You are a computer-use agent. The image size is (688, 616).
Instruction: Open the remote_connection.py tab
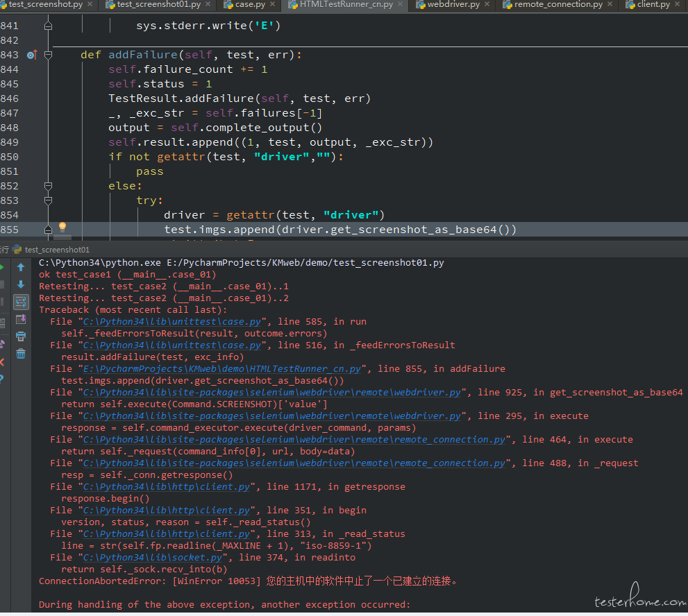(x=558, y=4)
